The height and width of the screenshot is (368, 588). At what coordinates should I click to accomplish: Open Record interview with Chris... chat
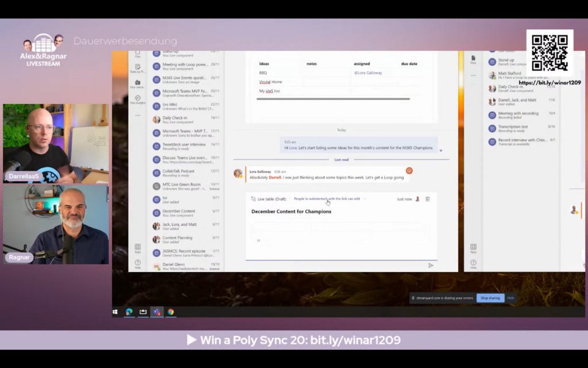(x=522, y=142)
